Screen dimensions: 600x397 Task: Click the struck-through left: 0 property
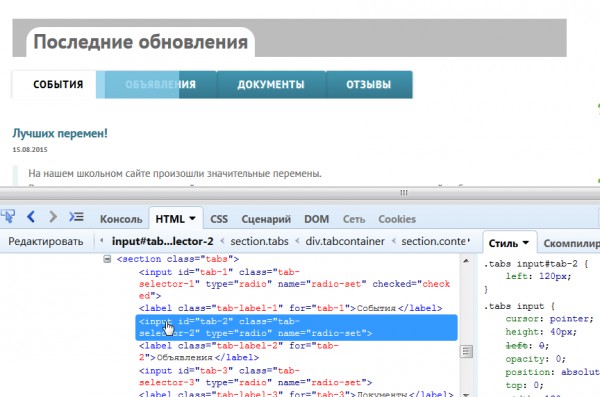[x=527, y=346]
